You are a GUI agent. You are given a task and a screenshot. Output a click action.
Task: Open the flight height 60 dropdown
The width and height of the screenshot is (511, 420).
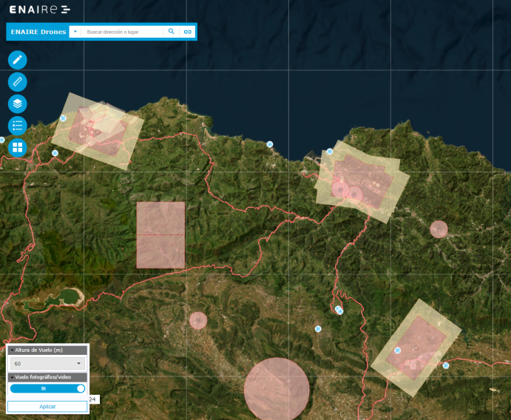[47, 363]
